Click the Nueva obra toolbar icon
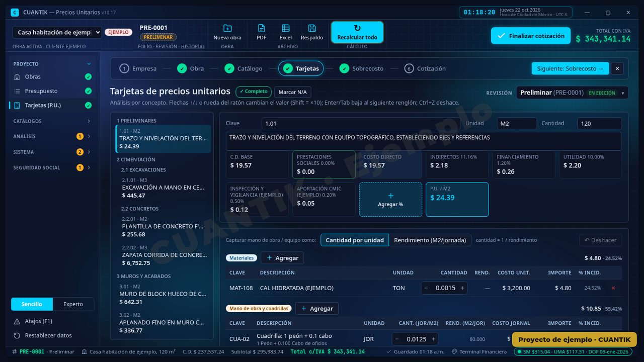 (x=227, y=32)
